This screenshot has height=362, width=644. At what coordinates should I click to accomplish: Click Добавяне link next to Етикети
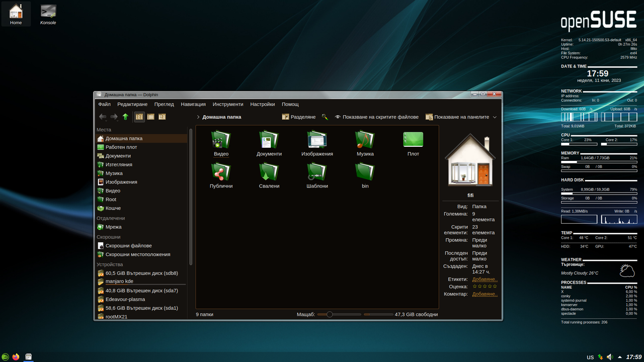coord(485,279)
